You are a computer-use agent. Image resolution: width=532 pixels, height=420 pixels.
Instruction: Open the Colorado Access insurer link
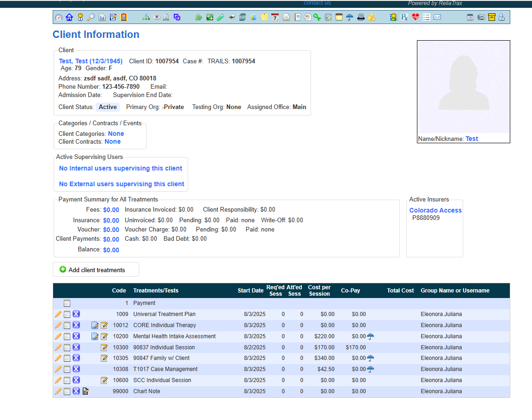click(x=435, y=210)
